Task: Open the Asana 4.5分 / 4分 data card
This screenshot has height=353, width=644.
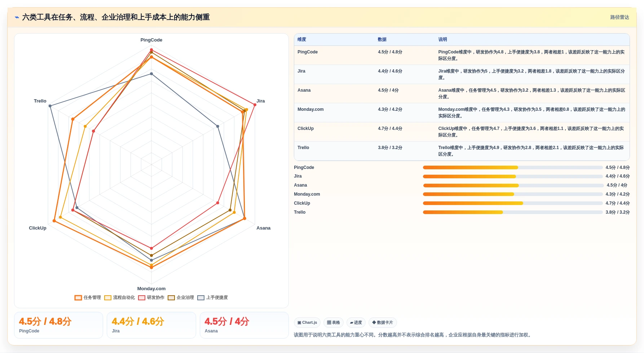Action: (x=244, y=325)
